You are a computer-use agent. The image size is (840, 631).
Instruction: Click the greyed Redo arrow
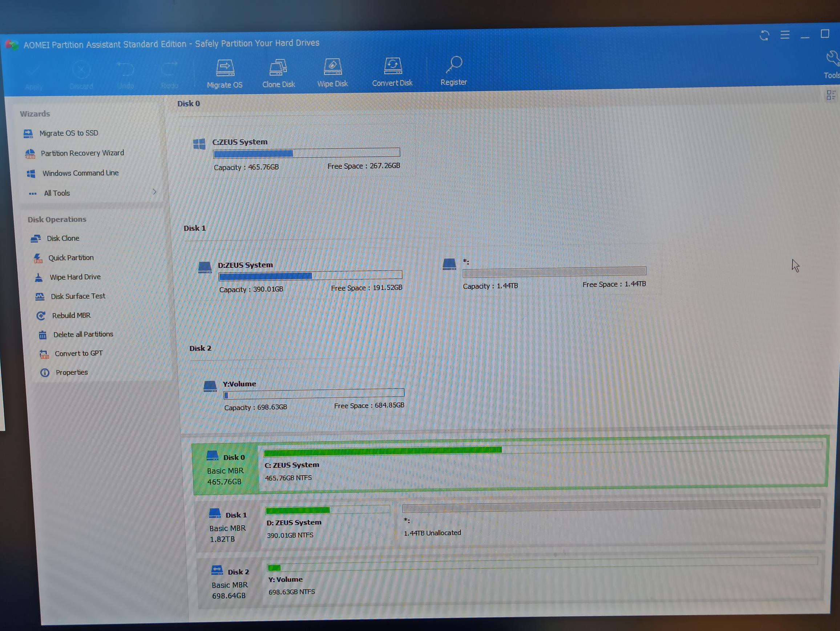(169, 76)
